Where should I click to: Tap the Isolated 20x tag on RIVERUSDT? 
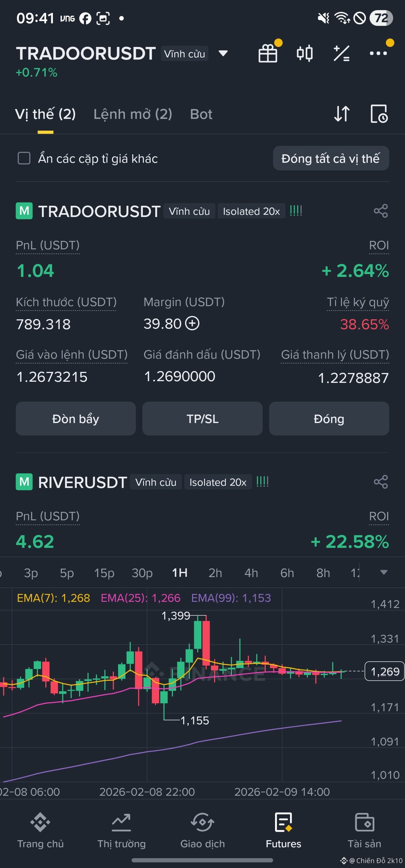coord(218,482)
